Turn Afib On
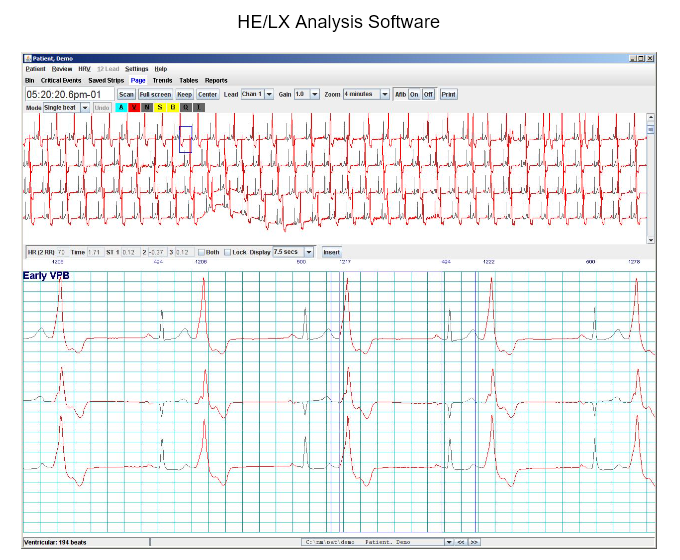This screenshot has width=680, height=560. [x=414, y=94]
